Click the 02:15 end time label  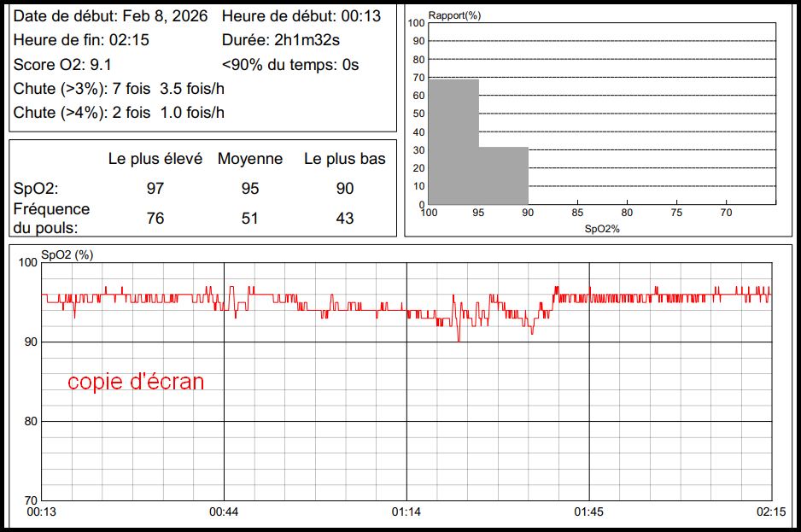point(771,512)
